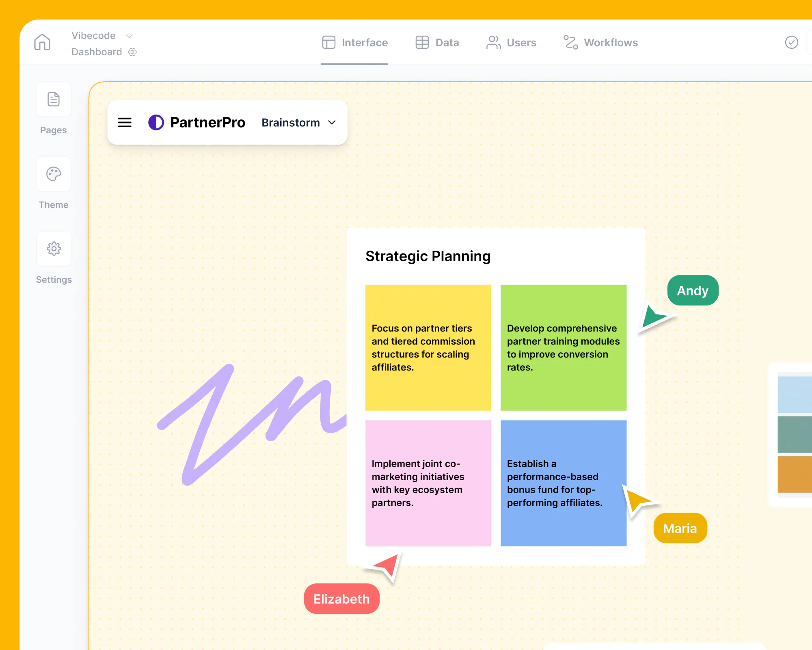Open the Users tab
Screen dimensions: 812x650
point(511,43)
